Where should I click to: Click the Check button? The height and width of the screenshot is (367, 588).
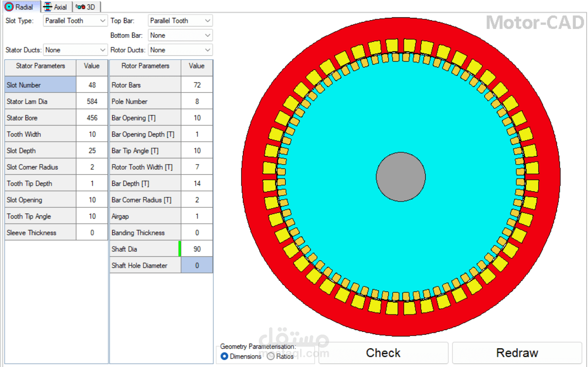383,353
